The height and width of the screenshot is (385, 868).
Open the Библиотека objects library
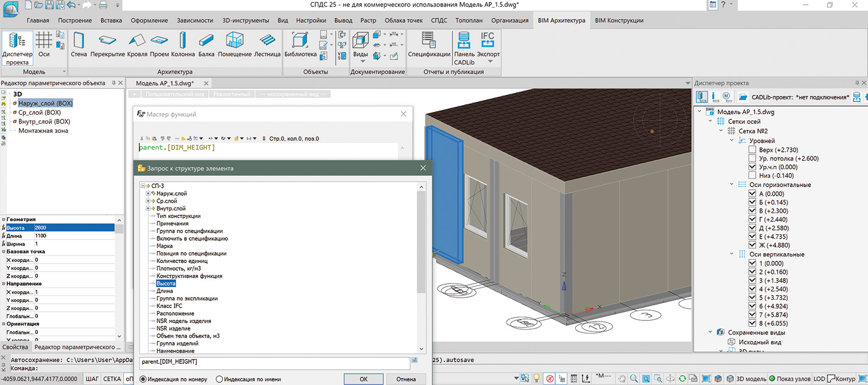(x=301, y=44)
